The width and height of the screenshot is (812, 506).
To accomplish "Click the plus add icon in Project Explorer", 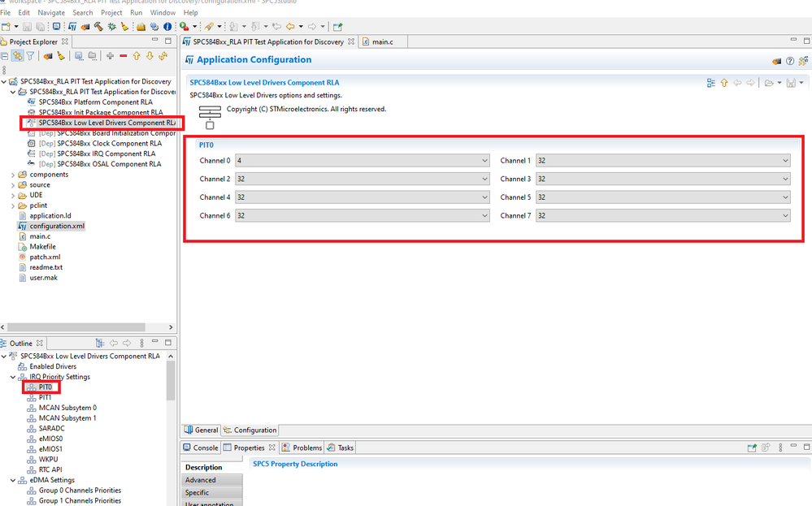I will (110, 56).
